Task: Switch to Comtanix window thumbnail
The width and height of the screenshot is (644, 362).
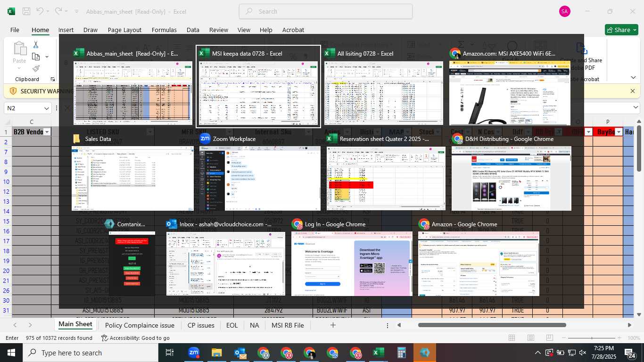Action: tap(132, 257)
